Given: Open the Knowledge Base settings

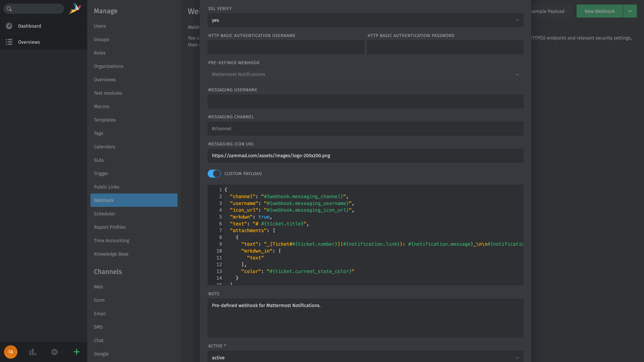Looking at the screenshot, I should (x=111, y=254).
